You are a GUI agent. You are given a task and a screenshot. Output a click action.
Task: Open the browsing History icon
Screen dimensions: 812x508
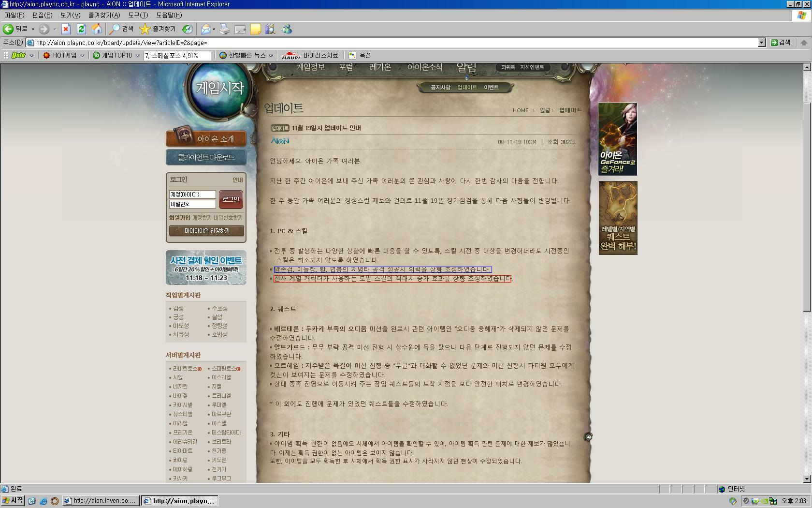[x=187, y=29]
